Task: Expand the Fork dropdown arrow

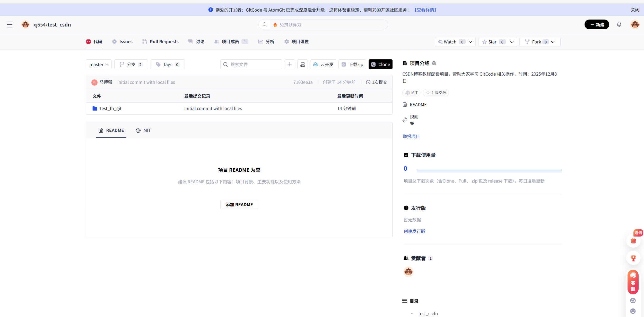Action: click(553, 42)
